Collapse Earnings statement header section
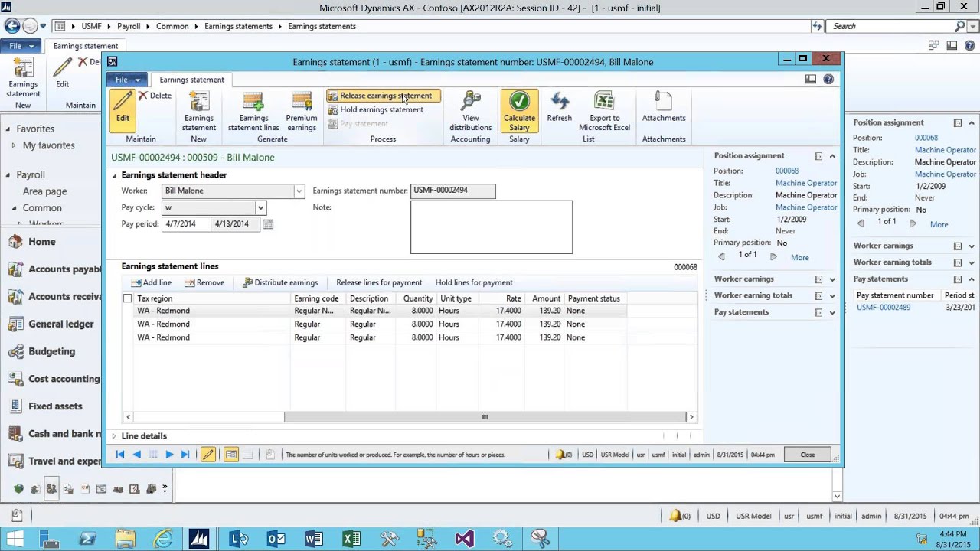 click(115, 175)
